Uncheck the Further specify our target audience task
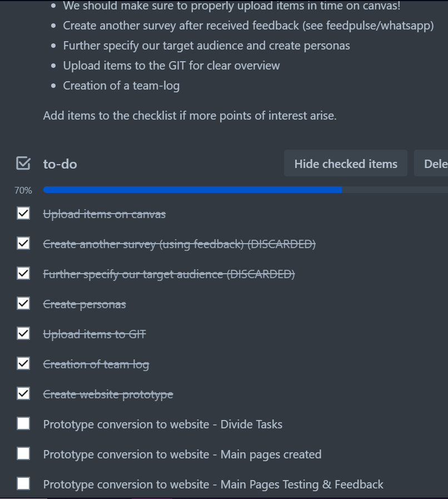The width and height of the screenshot is (448, 499). (23, 274)
